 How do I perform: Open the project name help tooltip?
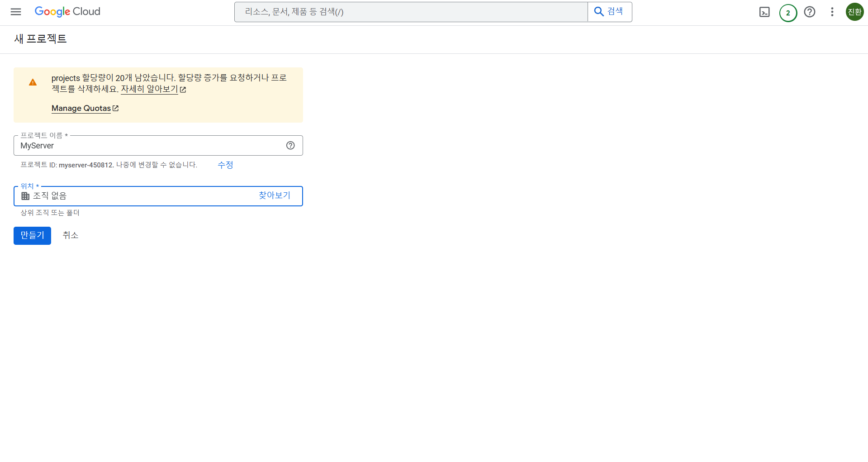pyautogui.click(x=290, y=145)
